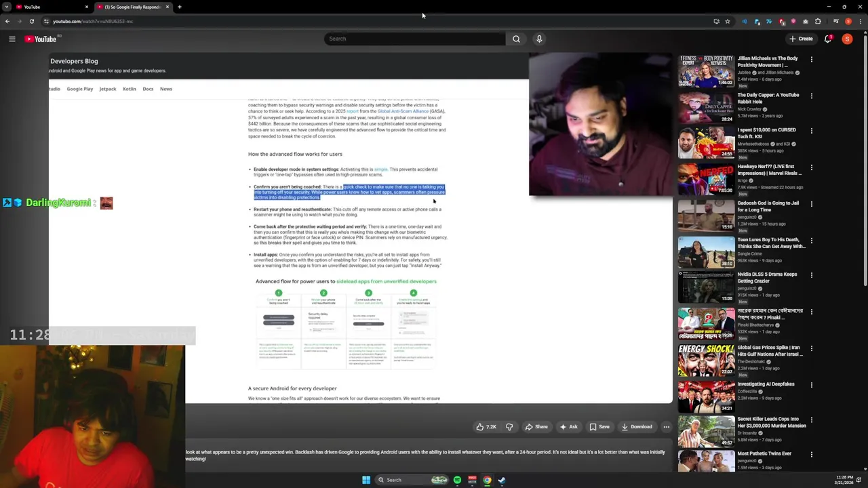Open options for the Jillian Michaels video

coord(811,60)
